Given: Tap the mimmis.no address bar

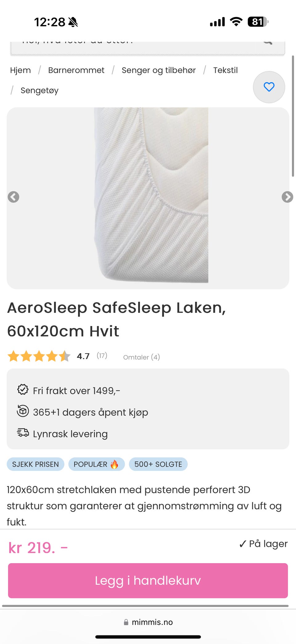Looking at the screenshot, I should pos(148,622).
